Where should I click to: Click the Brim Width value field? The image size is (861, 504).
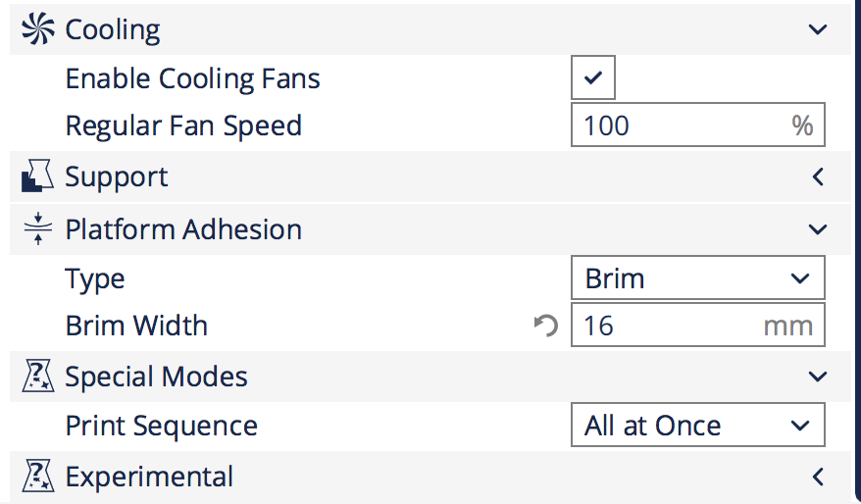[667, 326]
